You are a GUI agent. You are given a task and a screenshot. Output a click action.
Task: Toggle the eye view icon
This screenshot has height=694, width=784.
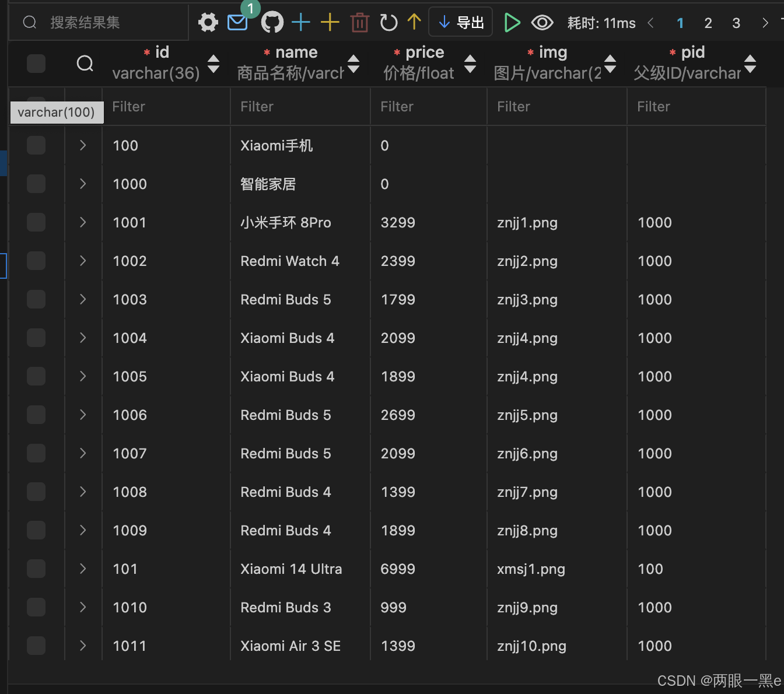(x=542, y=23)
